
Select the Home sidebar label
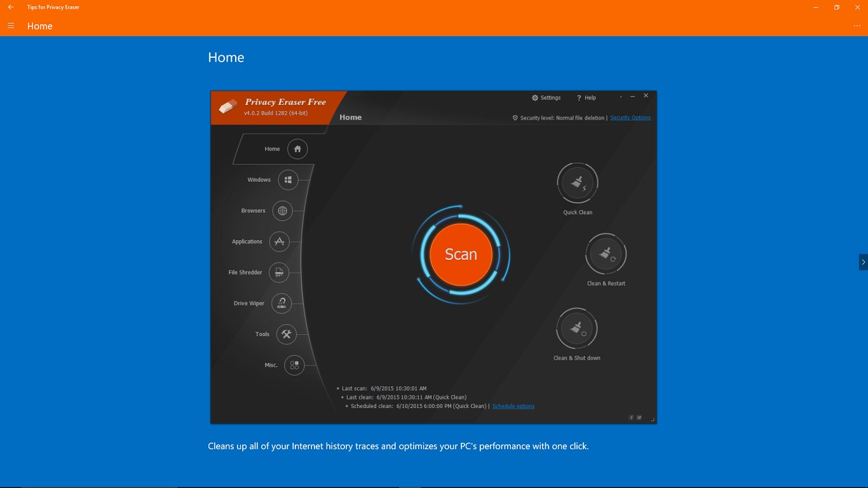272,149
